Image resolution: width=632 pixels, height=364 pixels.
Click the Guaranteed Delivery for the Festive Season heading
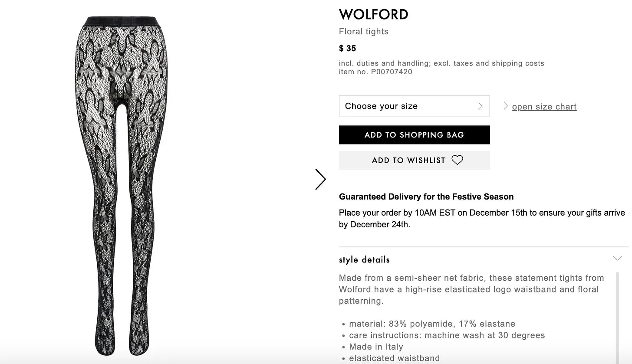[426, 197]
